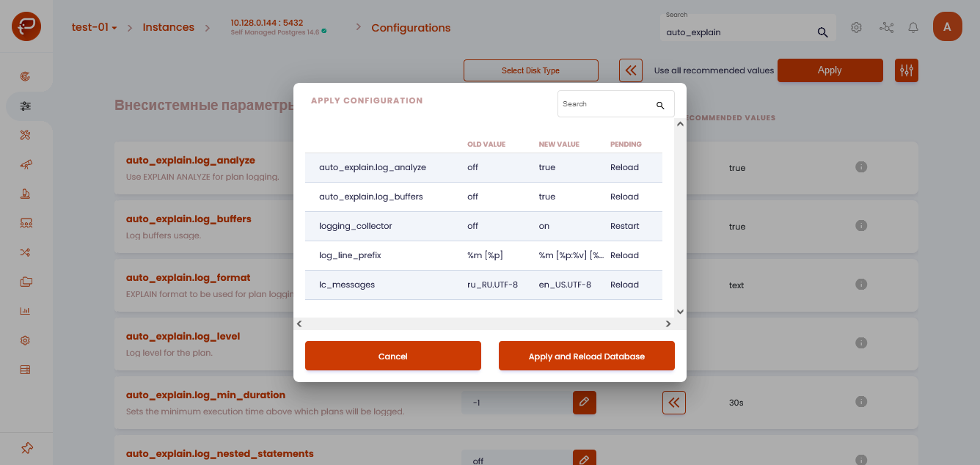The image size is (980, 465).
Task: Open the bar chart sidebar icon
Action: coord(26,311)
